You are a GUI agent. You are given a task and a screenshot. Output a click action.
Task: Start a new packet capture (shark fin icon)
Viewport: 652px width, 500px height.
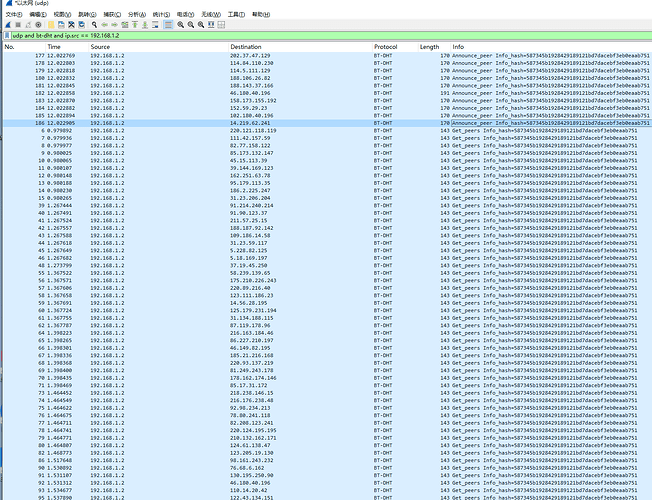pyautogui.click(x=8, y=25)
